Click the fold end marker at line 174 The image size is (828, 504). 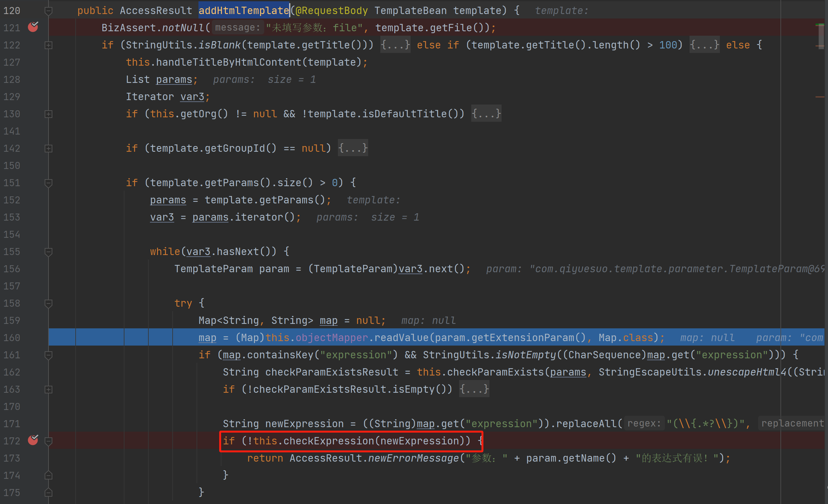[48, 475]
